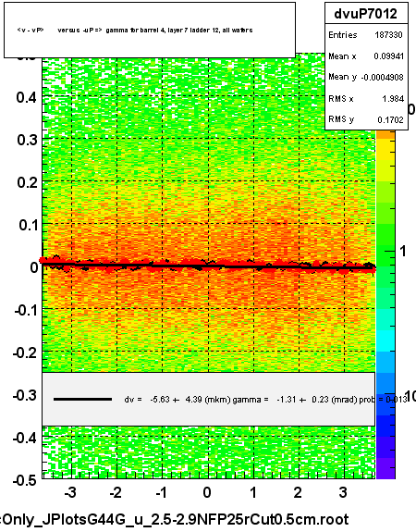Click the y-axis label 0.3
The height and width of the screenshot is (532, 416).
pos(27,140)
